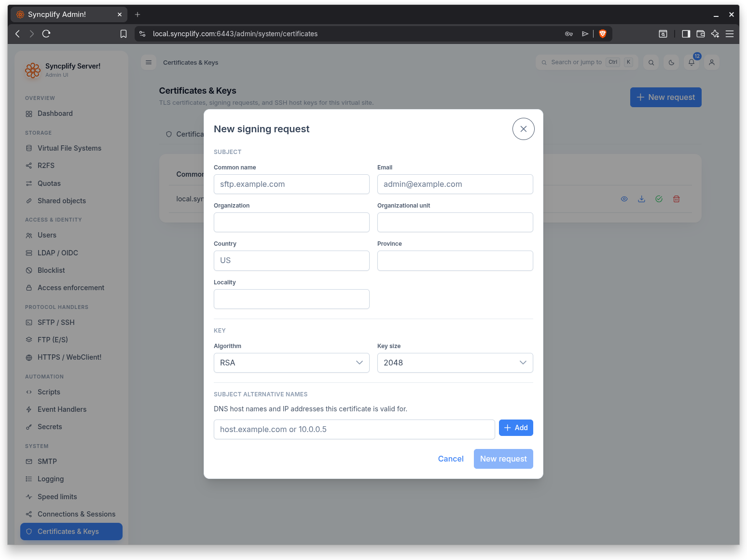This screenshot has height=560, width=747.
Task: Click the Province field
Action: [455, 261]
